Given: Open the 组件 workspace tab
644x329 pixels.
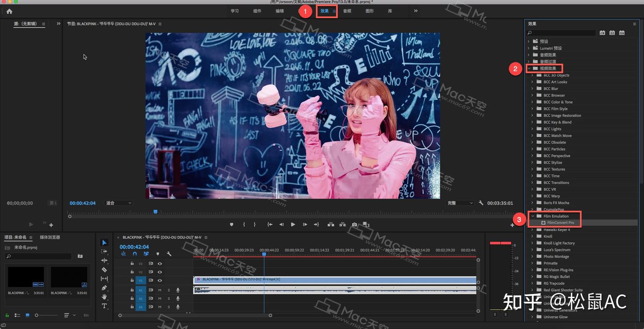Looking at the screenshot, I should point(257,11).
